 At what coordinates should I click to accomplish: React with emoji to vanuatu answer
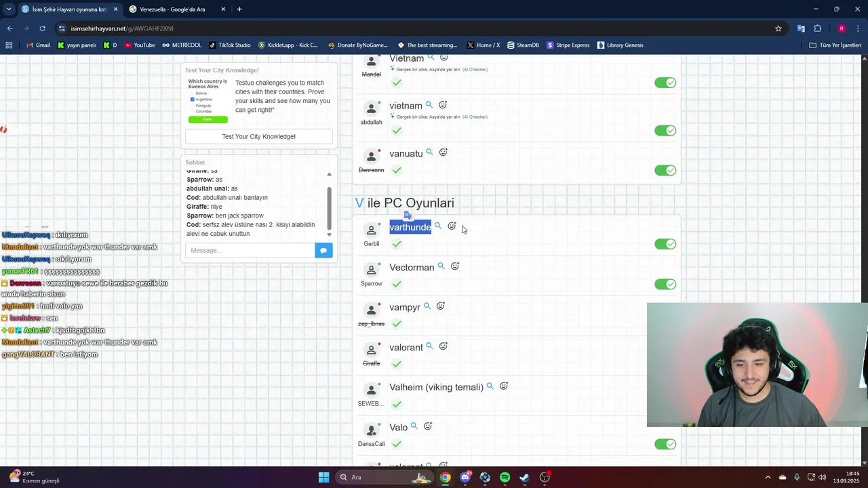click(x=443, y=152)
